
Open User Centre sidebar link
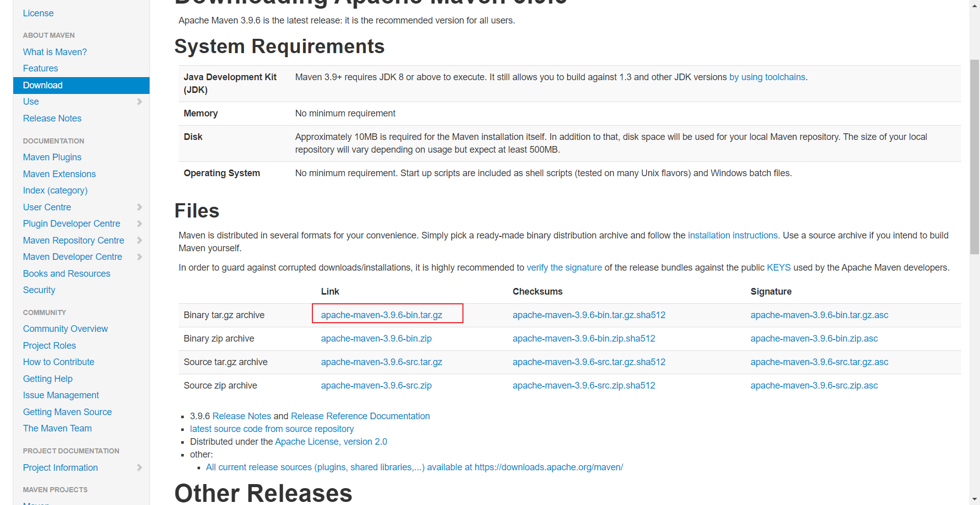tap(47, 207)
